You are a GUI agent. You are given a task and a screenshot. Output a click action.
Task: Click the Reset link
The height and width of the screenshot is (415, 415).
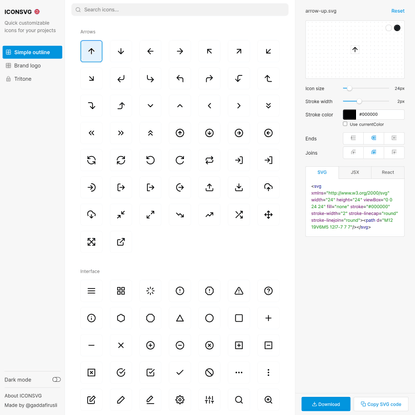(398, 11)
